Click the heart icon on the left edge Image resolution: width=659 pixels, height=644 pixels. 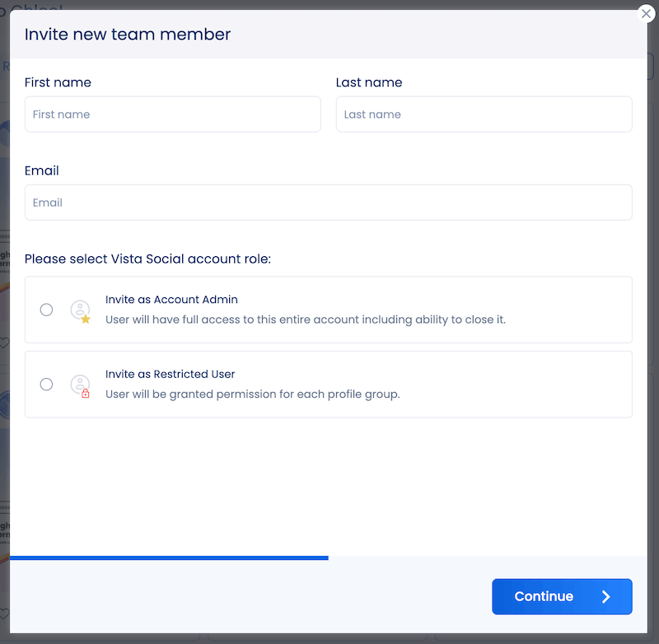tap(5, 343)
